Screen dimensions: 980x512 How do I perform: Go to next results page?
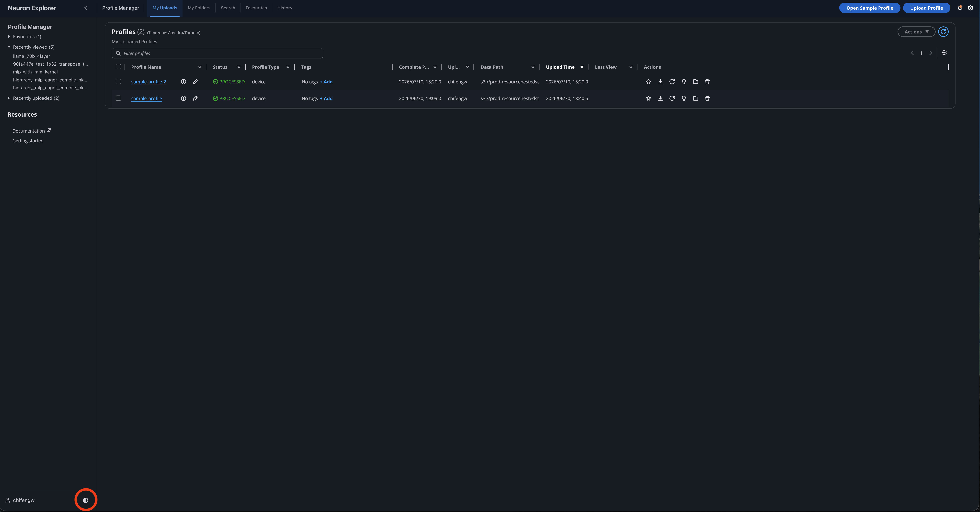(931, 53)
